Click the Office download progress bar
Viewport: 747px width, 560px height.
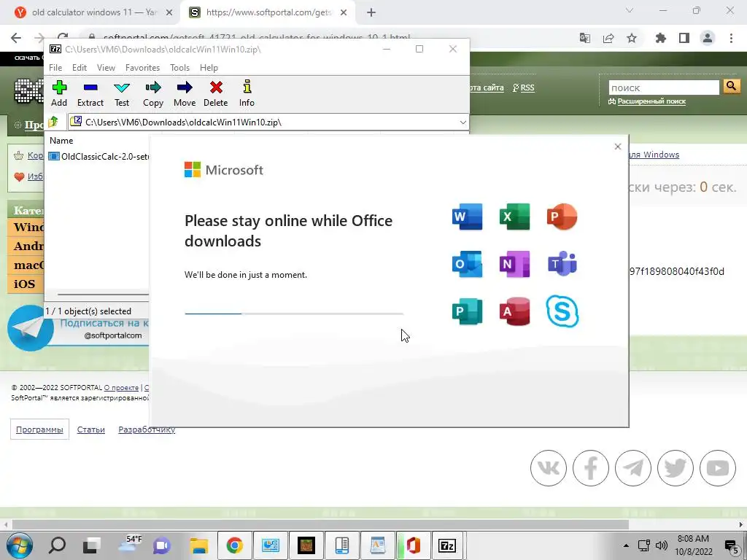pyautogui.click(x=294, y=314)
